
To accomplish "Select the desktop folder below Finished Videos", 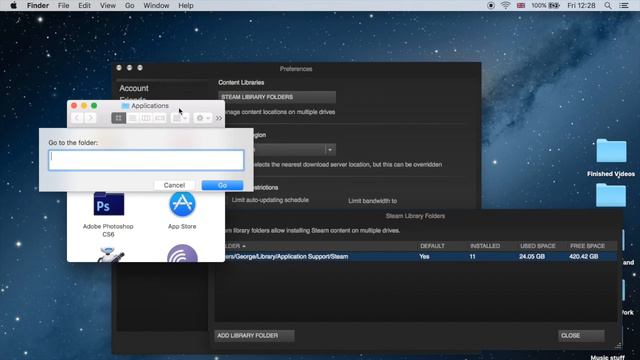I will (x=611, y=195).
